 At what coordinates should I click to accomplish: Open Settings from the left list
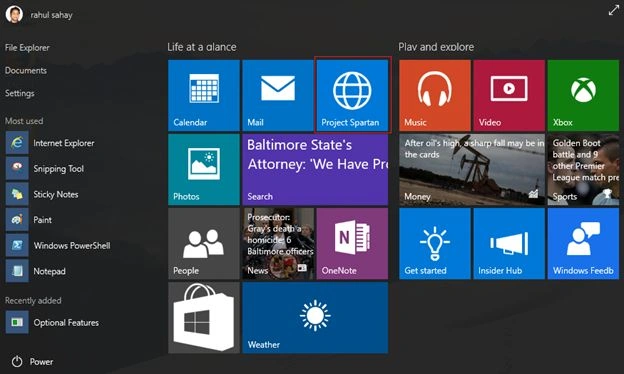20,93
